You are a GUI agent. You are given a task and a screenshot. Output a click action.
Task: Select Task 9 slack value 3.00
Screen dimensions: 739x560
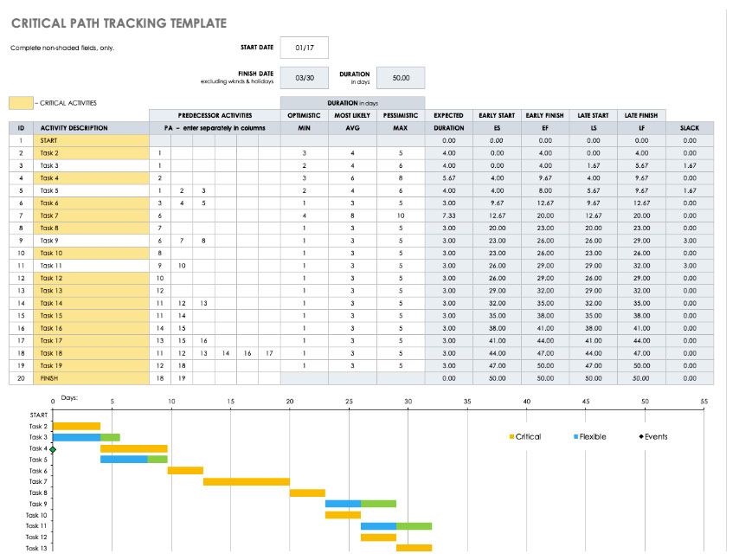click(690, 241)
